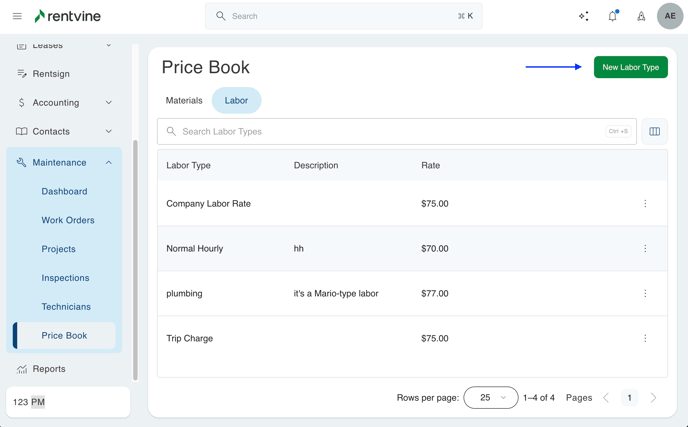Viewport: 688px width, 427px height.
Task: Click the AE user avatar
Action: click(670, 16)
